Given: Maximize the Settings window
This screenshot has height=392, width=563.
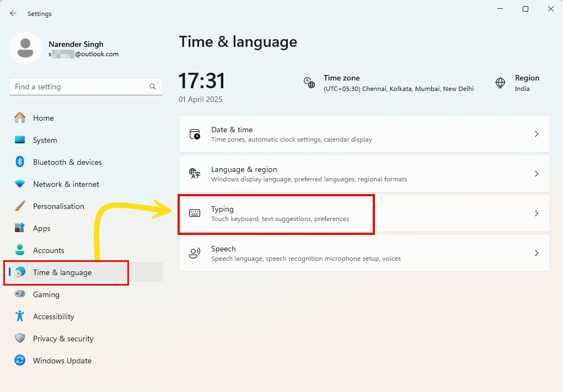Looking at the screenshot, I should point(526,9).
